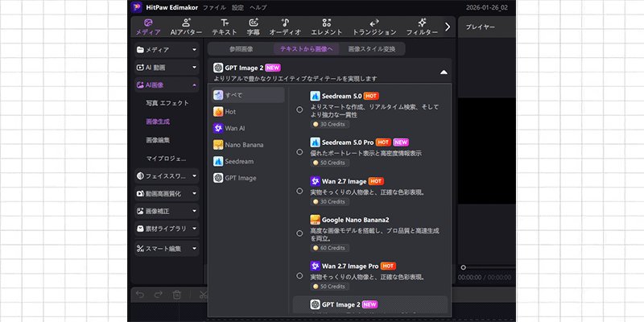Viewport: 644px width, 322px height.
Task: Expand the メディア sidebar section
Action: point(167,50)
